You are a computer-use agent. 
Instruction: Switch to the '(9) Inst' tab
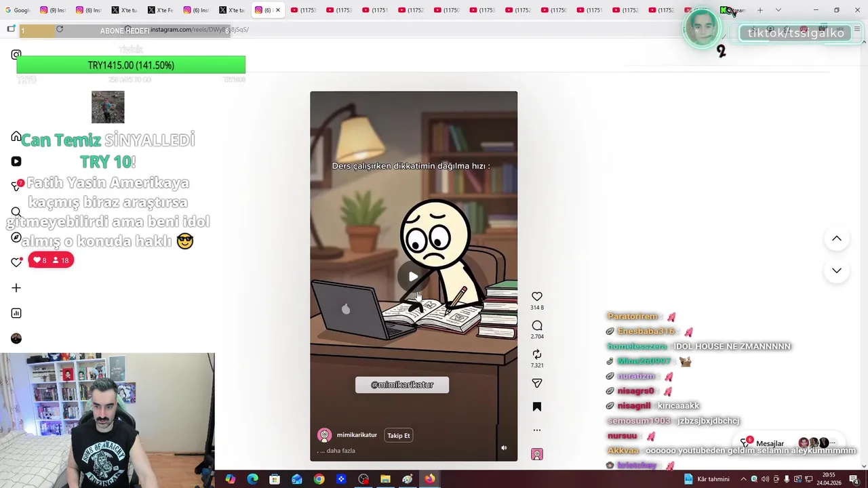54,10
